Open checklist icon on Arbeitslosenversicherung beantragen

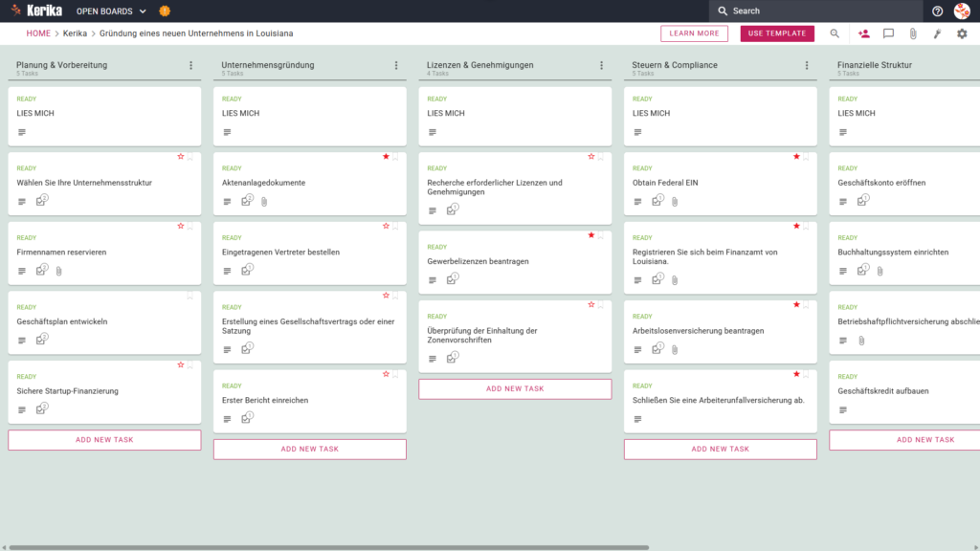point(657,348)
